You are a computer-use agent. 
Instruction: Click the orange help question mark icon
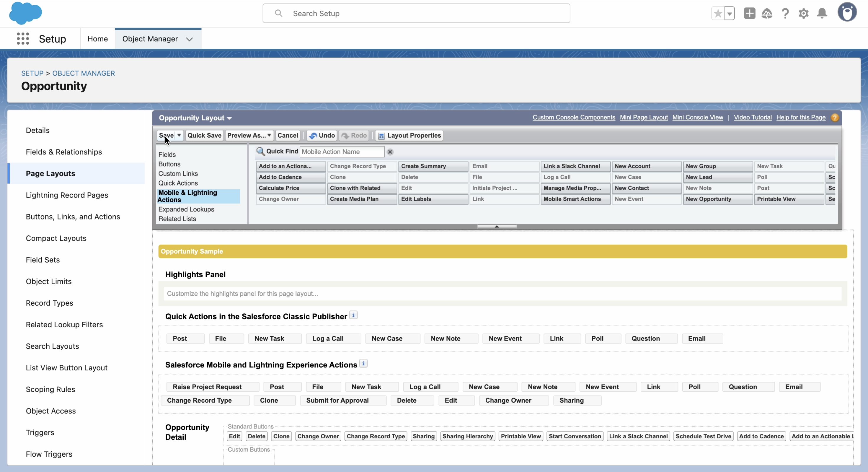tap(835, 118)
